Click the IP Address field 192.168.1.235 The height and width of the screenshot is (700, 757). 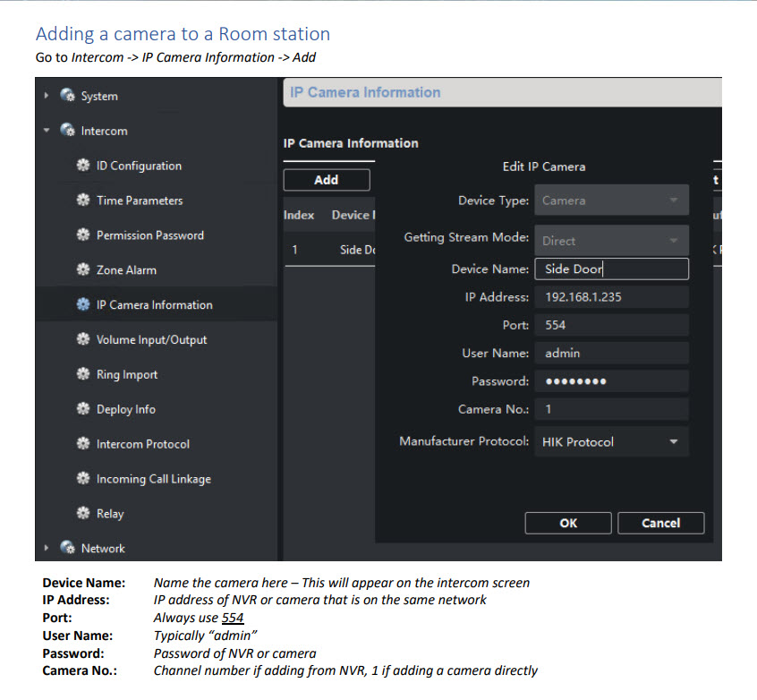coord(612,296)
